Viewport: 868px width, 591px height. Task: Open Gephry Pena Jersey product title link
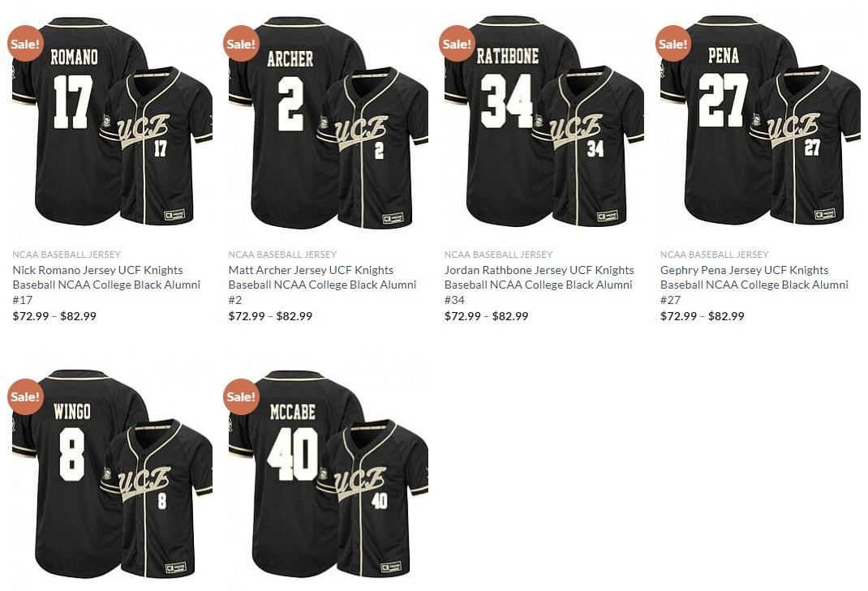tap(754, 285)
